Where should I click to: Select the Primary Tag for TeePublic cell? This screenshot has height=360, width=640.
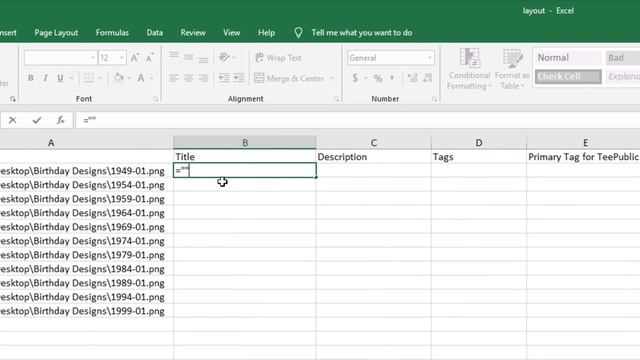tap(583, 157)
